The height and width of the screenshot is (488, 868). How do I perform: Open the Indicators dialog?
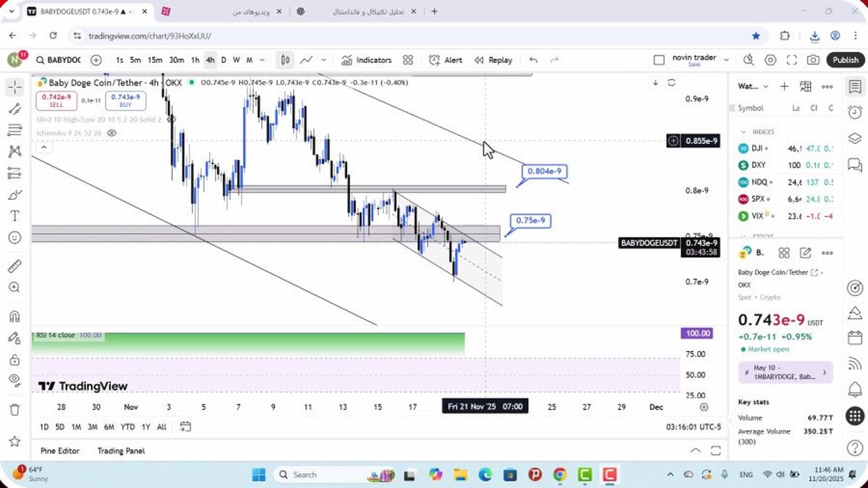coord(366,60)
